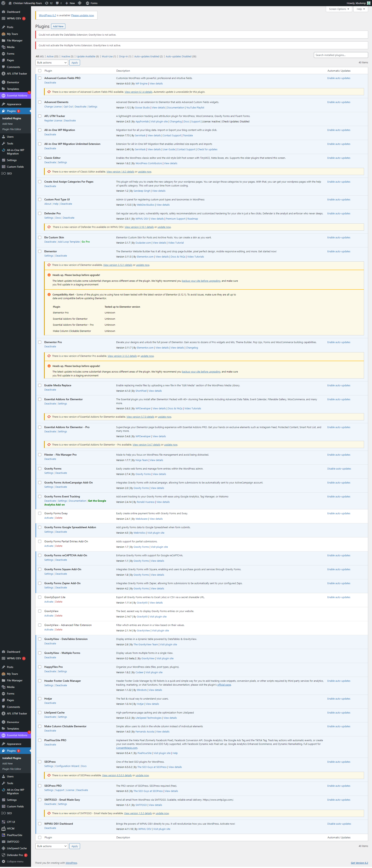Open Dashboard from sidebar icon

pos(3,12)
